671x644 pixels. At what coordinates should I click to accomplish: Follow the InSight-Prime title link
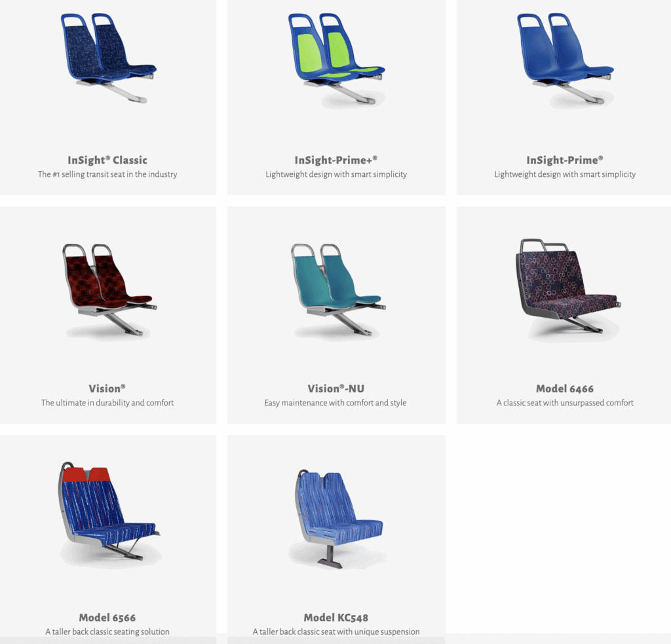click(x=565, y=160)
